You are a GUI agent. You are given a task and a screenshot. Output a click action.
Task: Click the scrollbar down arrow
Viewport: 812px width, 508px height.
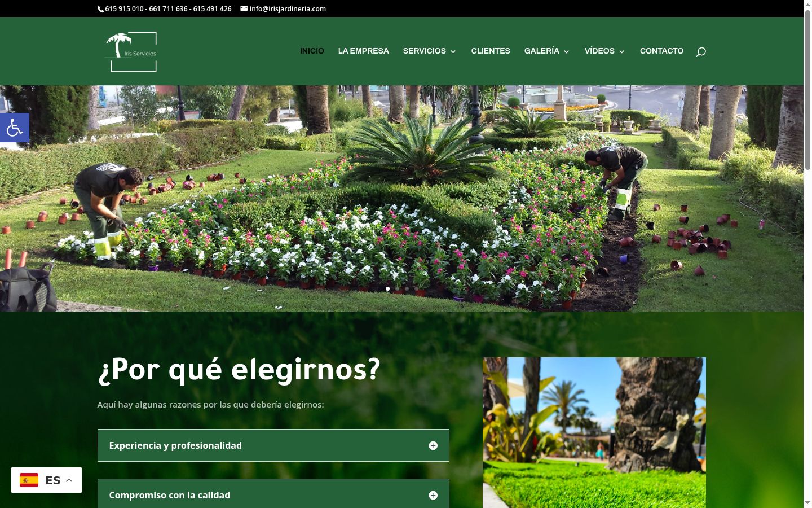[x=807, y=503]
